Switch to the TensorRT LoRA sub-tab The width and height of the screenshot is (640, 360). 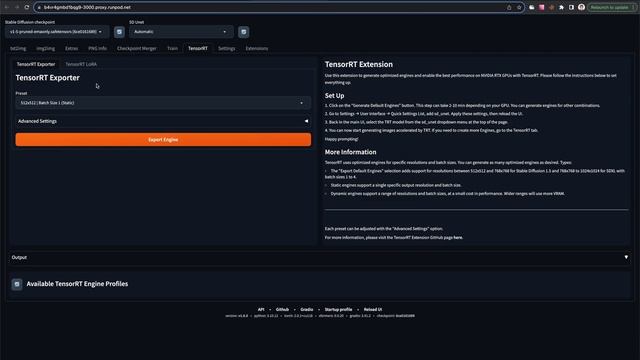[81, 64]
